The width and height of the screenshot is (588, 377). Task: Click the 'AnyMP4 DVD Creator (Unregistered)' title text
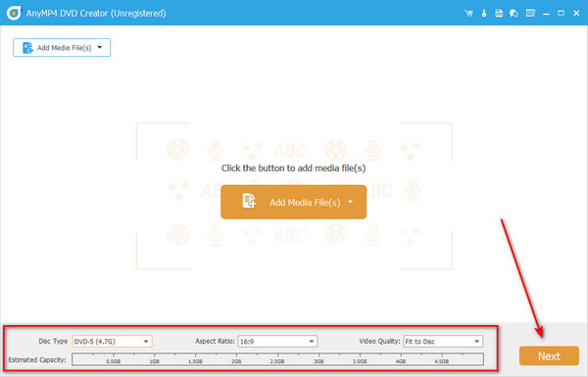click(96, 14)
